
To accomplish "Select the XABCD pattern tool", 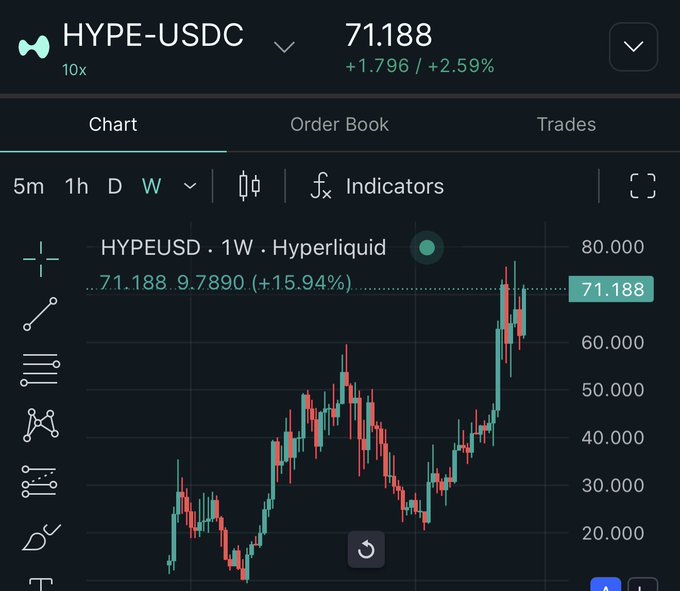I will tap(41, 425).
